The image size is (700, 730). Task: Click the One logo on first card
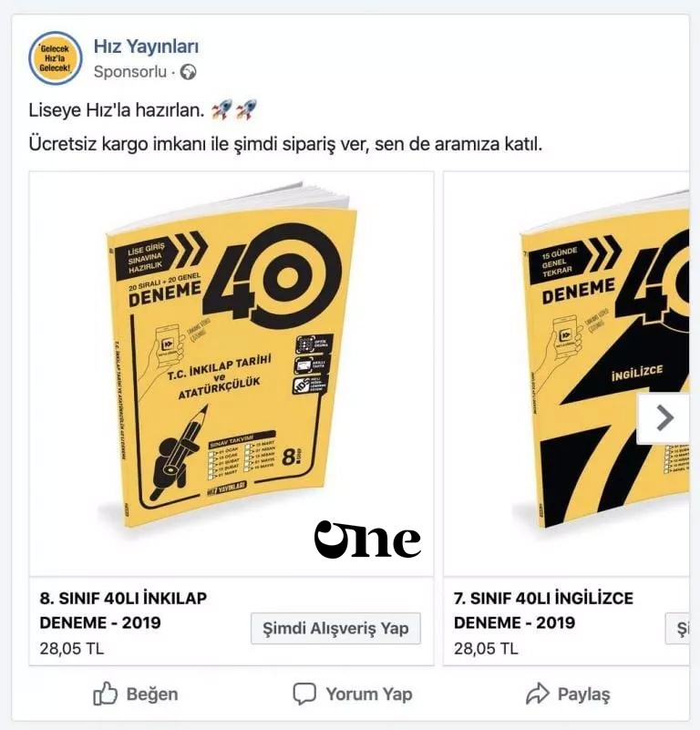pos(367,540)
